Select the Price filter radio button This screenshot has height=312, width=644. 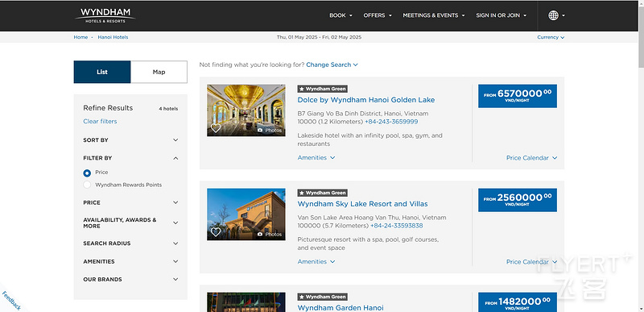(x=87, y=173)
